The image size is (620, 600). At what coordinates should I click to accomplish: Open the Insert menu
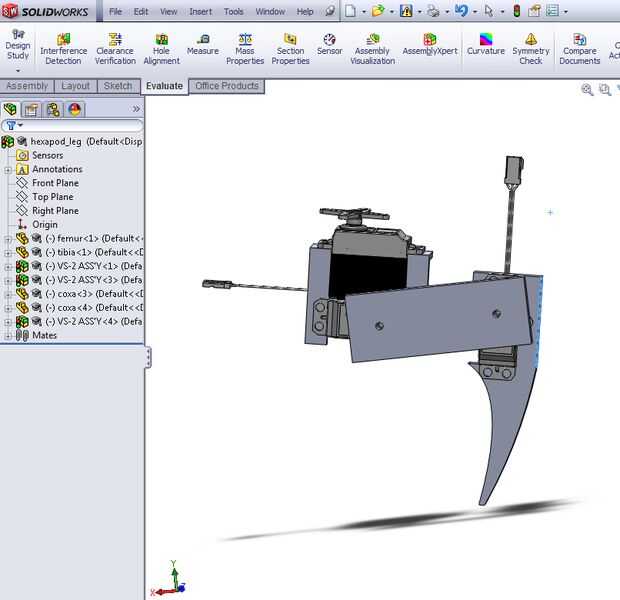200,12
